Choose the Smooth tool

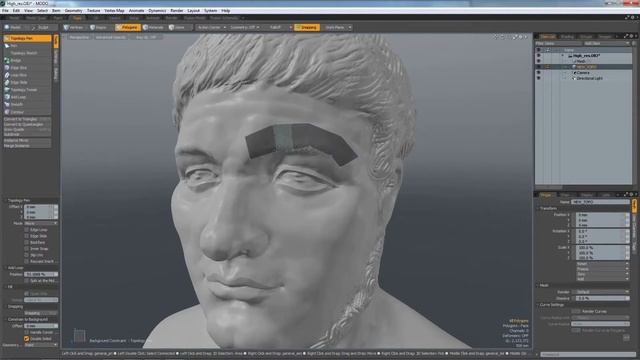click(28, 104)
